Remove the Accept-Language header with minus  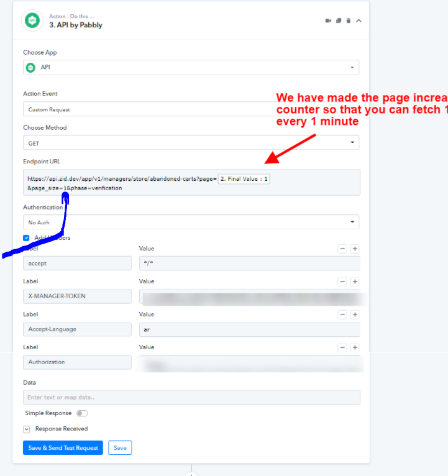[x=342, y=314]
